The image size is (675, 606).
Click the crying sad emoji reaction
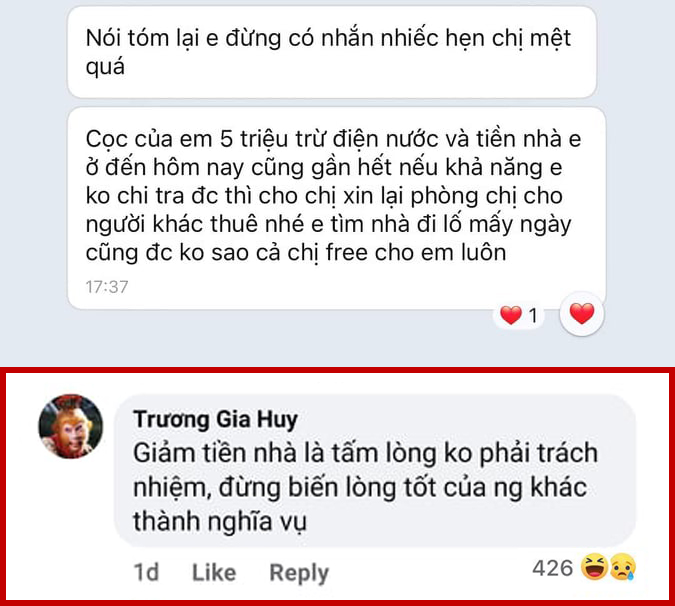coord(622,567)
